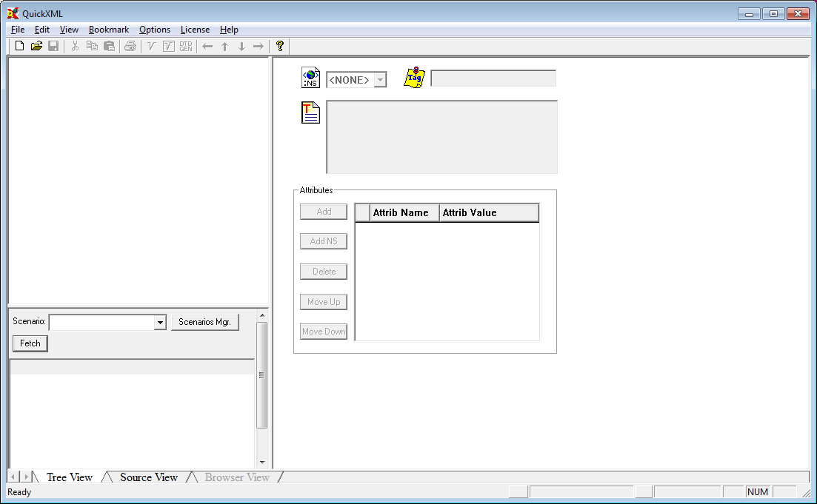Click the Scenarios Mgr. button

(205, 322)
